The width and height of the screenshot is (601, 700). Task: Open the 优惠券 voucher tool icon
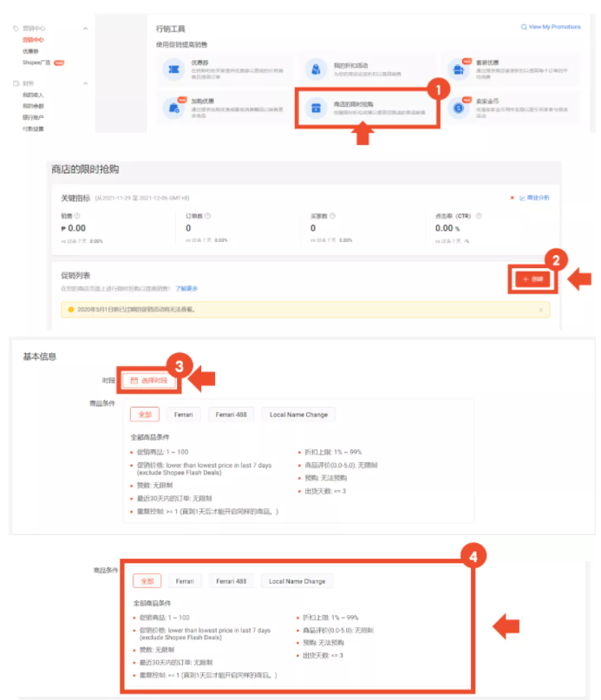173,69
